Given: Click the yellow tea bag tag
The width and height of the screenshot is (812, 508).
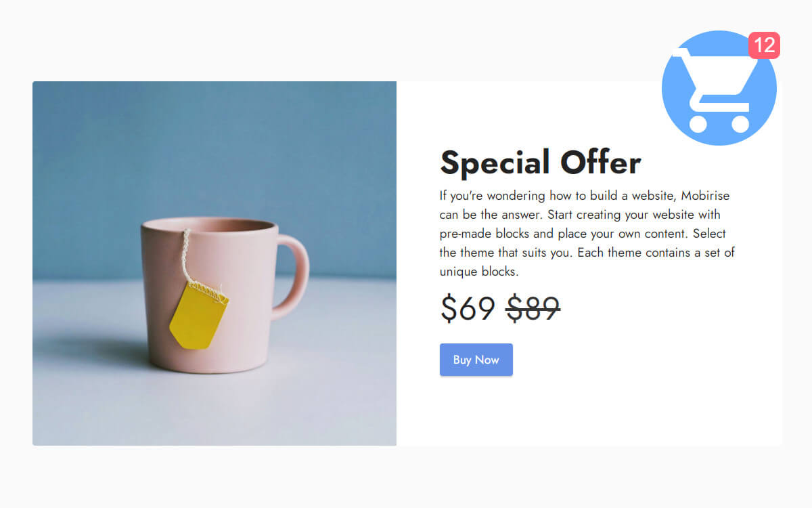Looking at the screenshot, I should pos(198,316).
